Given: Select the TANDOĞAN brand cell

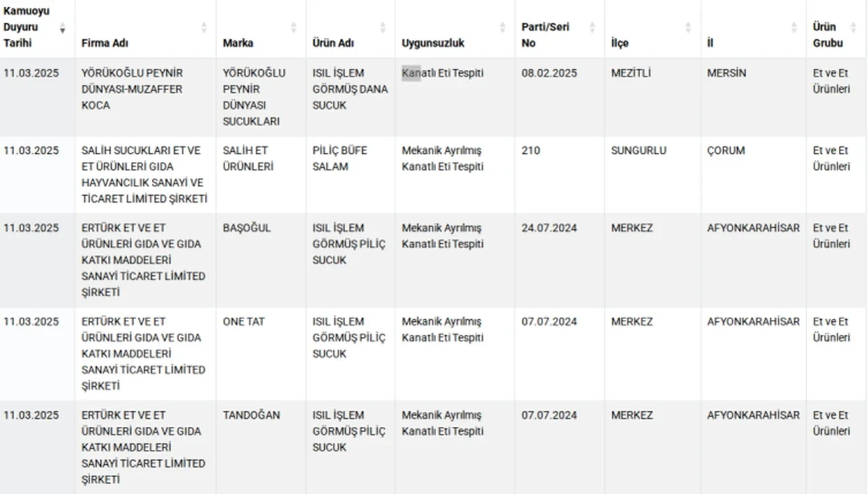Looking at the screenshot, I should pos(251,415).
